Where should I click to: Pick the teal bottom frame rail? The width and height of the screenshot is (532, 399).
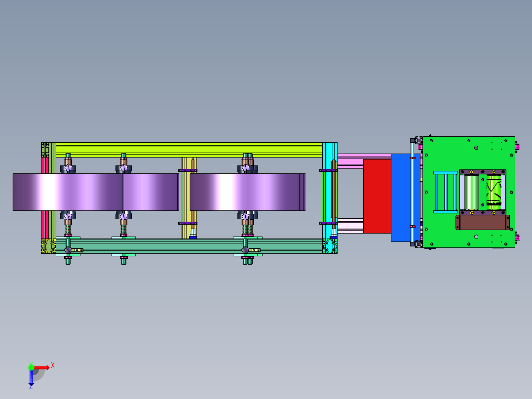click(x=189, y=246)
